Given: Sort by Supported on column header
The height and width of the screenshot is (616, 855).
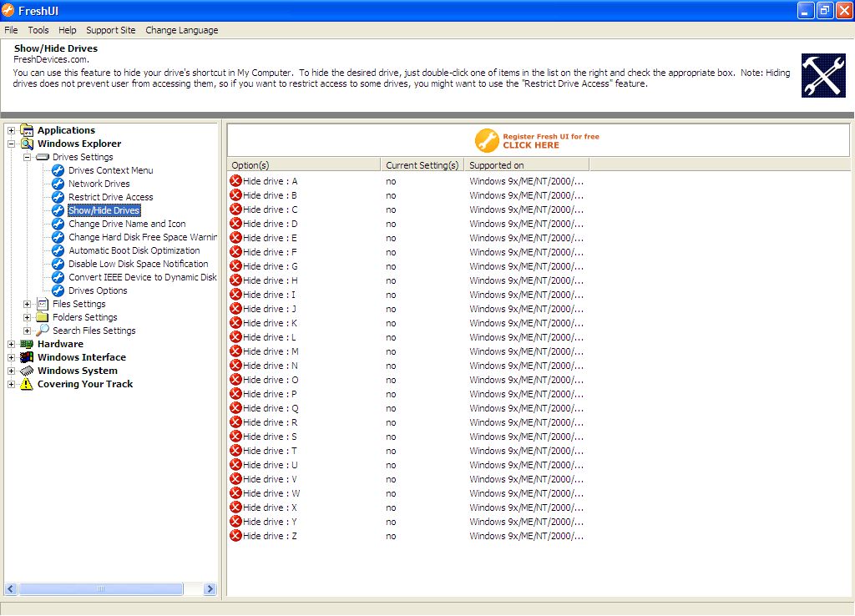Looking at the screenshot, I should point(527,165).
